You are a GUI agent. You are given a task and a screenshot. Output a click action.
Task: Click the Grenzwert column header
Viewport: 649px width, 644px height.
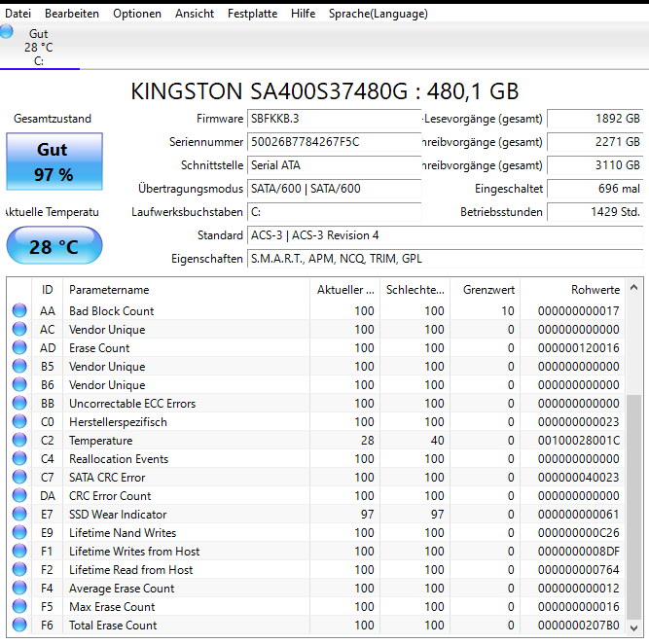click(486, 290)
